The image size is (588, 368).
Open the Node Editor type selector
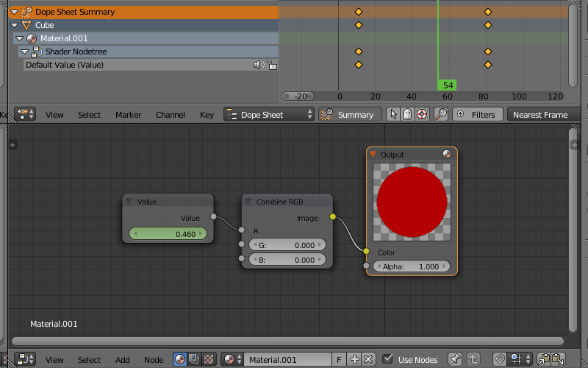25,359
